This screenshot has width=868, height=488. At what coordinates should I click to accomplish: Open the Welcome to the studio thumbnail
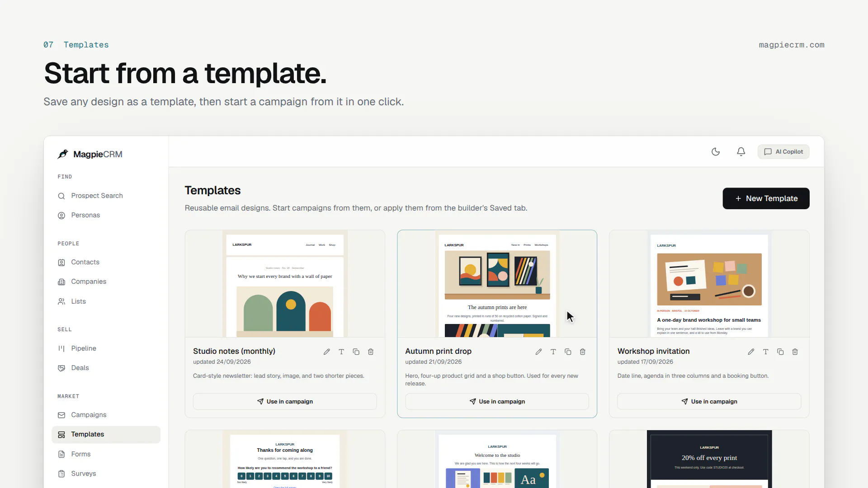[497, 459]
